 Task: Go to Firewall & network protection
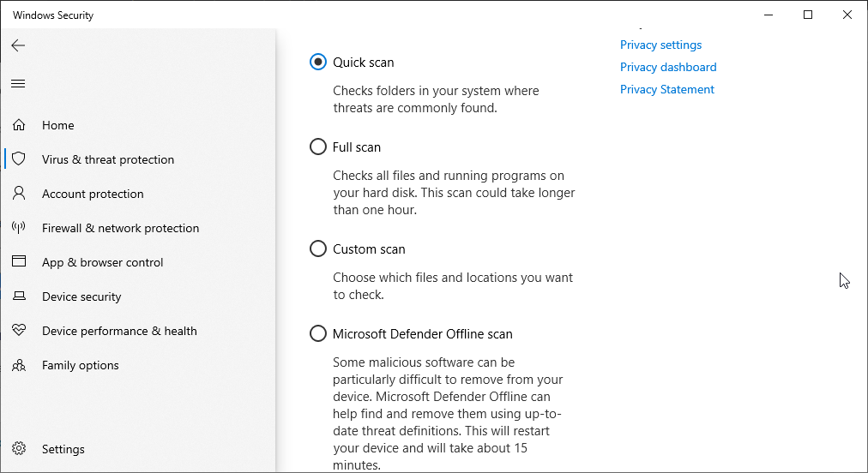coord(120,228)
